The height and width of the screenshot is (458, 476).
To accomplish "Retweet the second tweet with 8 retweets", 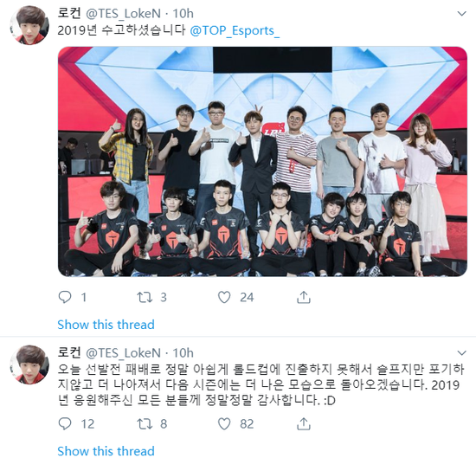I will pyautogui.click(x=145, y=423).
